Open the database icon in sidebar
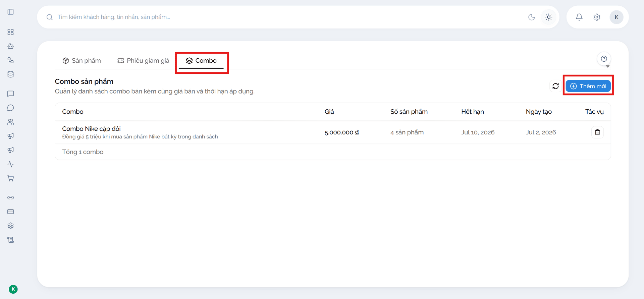This screenshot has height=299, width=644. coord(11,74)
